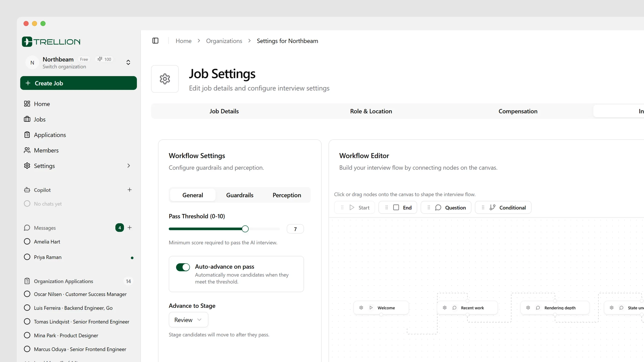Click the Home grid icon in sidebar

(27, 104)
